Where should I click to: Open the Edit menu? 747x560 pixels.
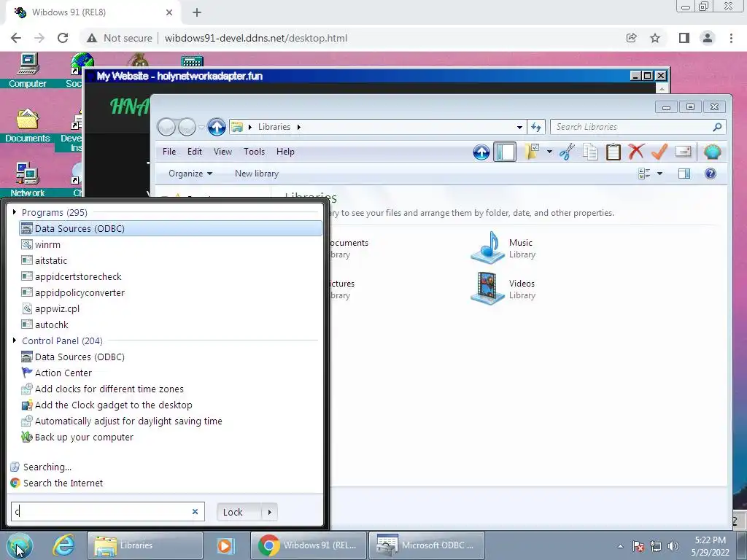194,152
